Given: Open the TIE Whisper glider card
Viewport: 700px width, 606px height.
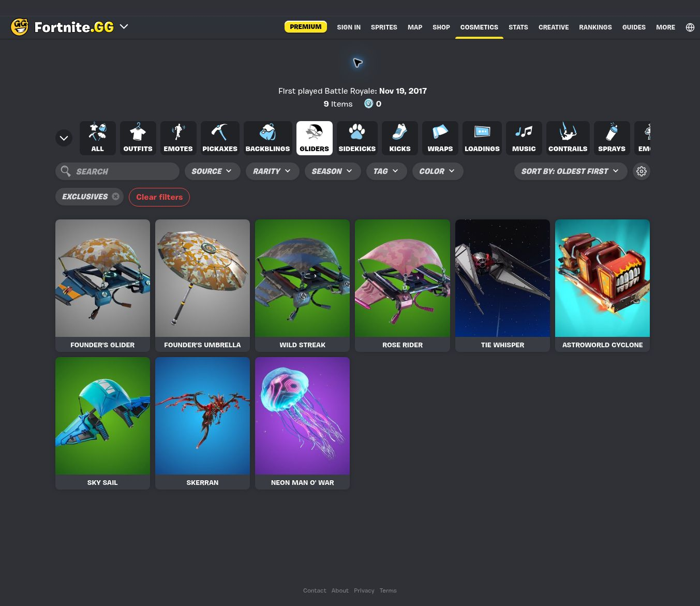Looking at the screenshot, I should [502, 286].
